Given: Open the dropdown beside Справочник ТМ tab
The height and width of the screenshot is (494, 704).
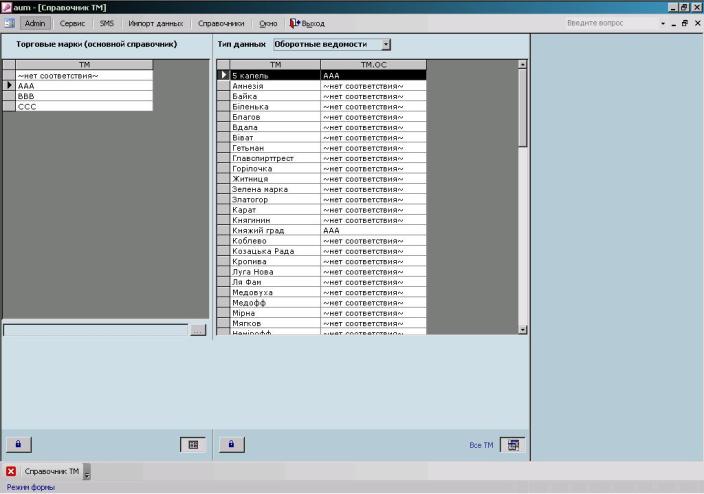Looking at the screenshot, I should click(x=87, y=472).
